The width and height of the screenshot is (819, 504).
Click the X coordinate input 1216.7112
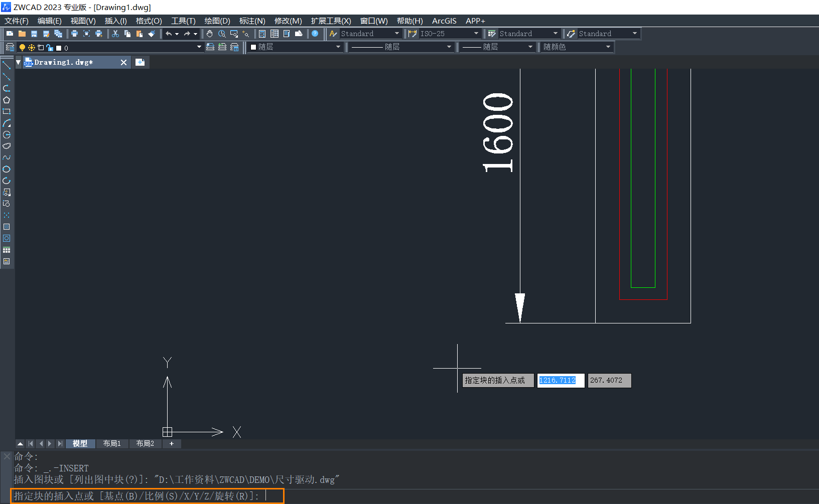pos(561,381)
